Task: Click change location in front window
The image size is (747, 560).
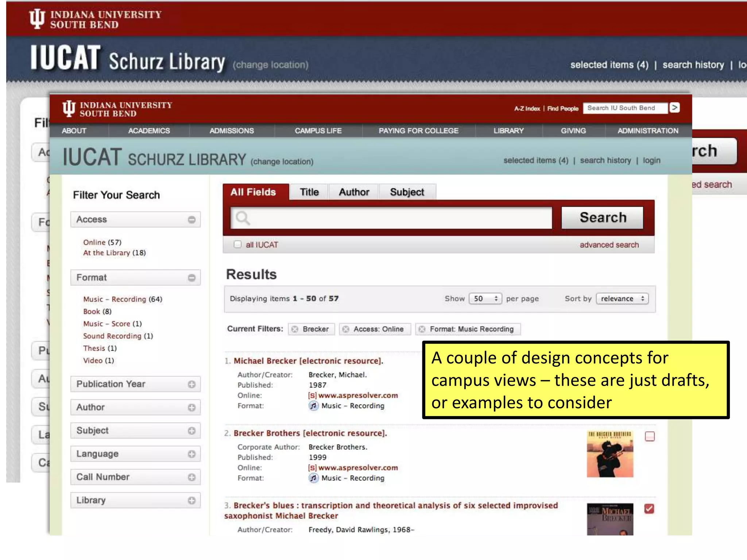Action: coord(282,162)
